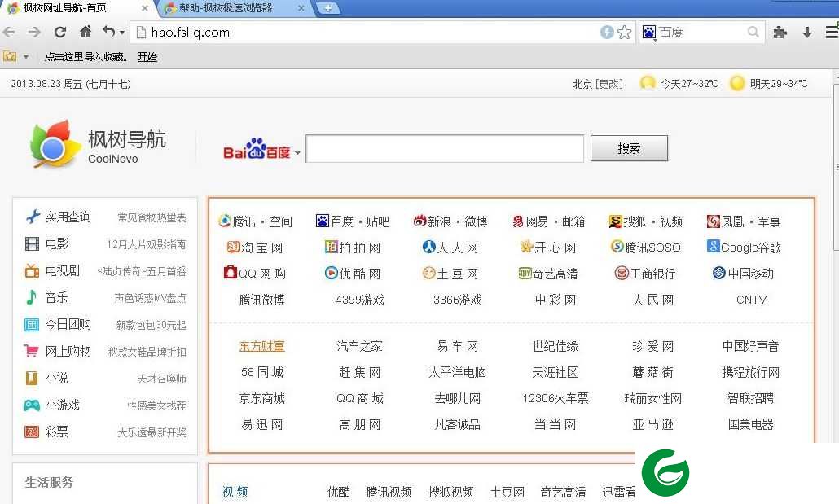Open a new tab with plus button
This screenshot has width=839, height=504.
point(328,8)
